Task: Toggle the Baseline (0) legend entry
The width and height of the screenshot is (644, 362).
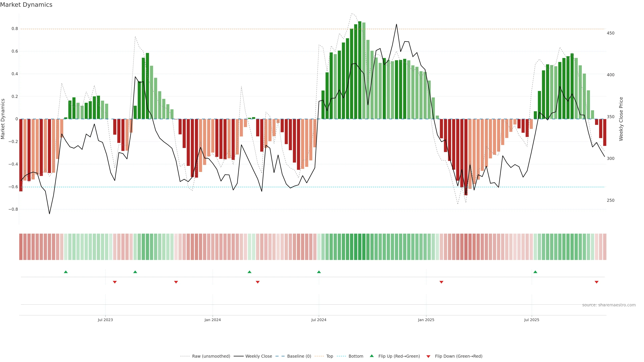Action: pos(299,356)
